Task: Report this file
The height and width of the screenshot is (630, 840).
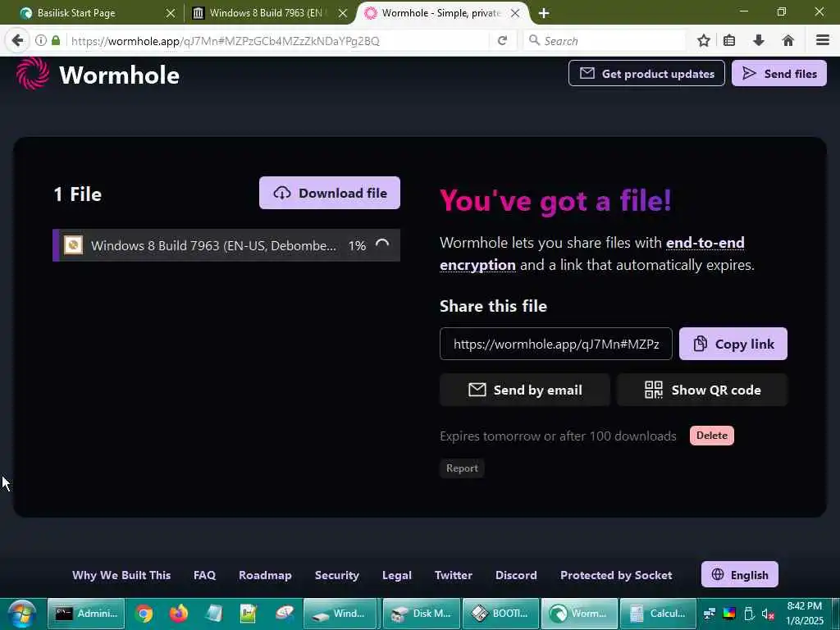Action: [462, 468]
